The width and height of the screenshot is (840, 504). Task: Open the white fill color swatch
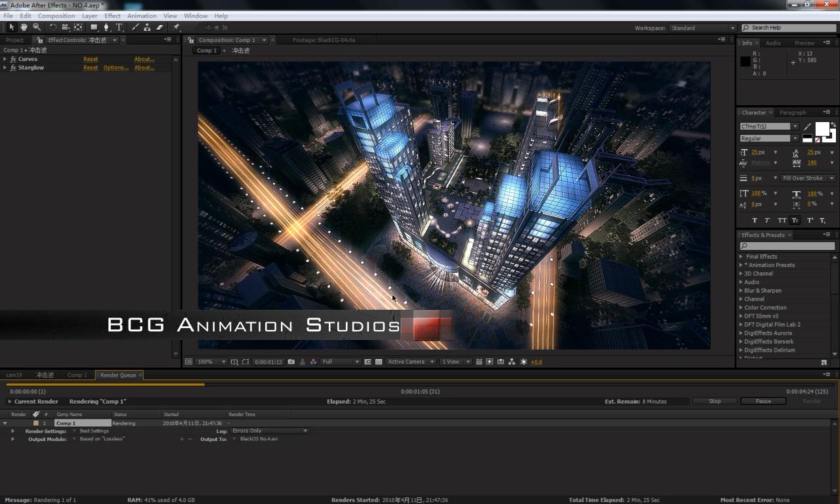822,129
